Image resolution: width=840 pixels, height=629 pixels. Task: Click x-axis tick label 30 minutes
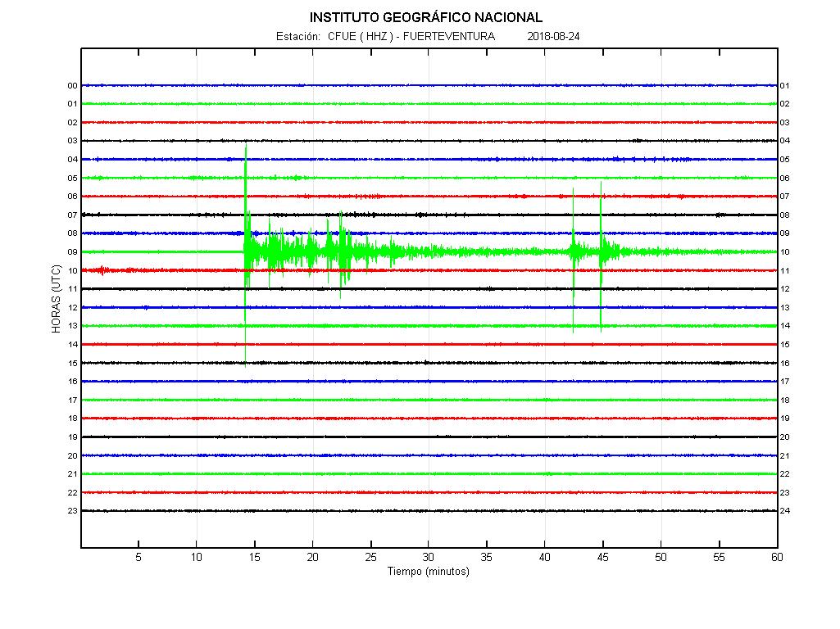(x=429, y=557)
